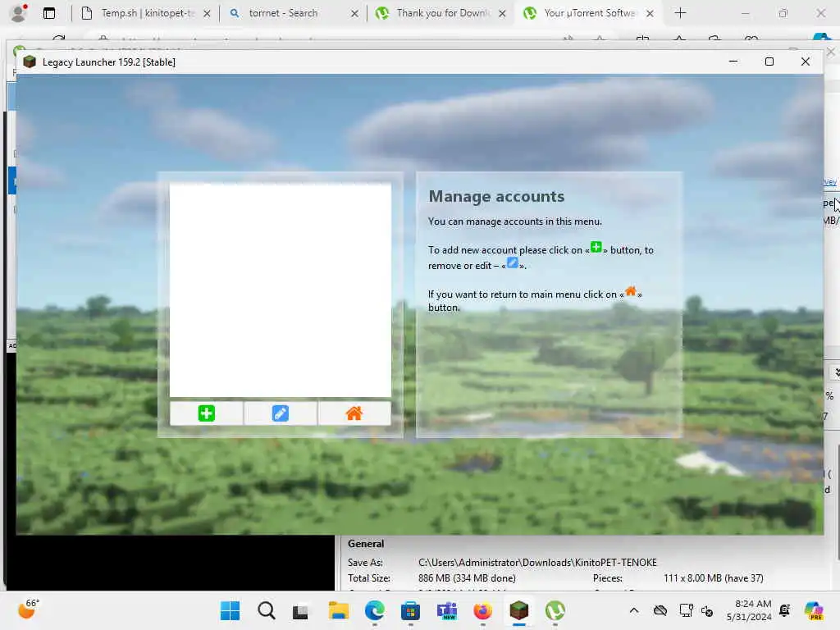Close the browser window
The image size is (840, 630).
[x=820, y=13]
